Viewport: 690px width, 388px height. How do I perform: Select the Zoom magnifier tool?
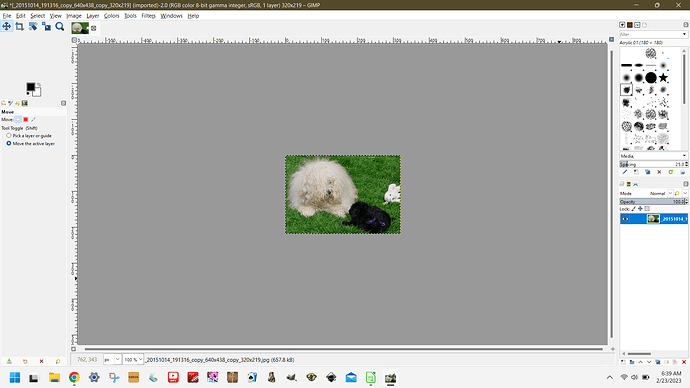click(60, 27)
